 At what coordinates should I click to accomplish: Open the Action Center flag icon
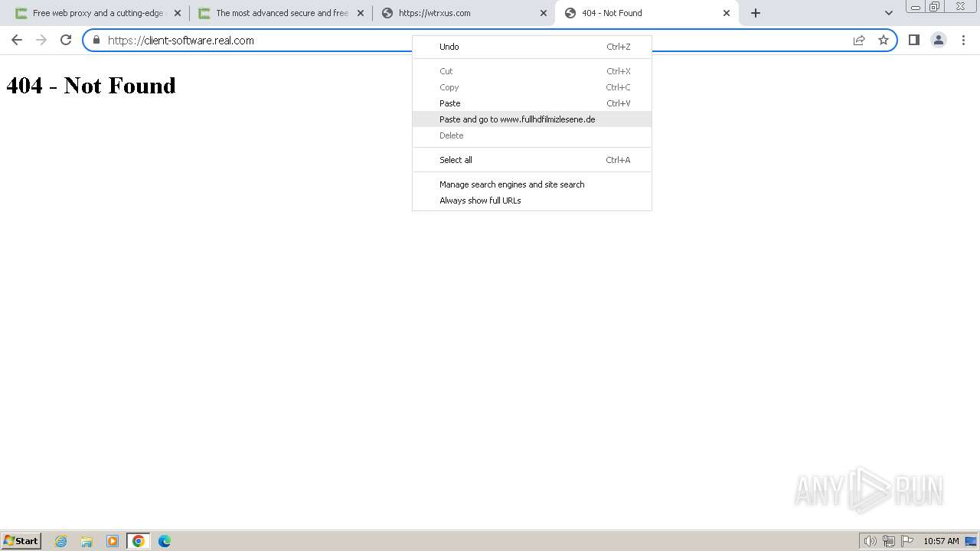[907, 541]
